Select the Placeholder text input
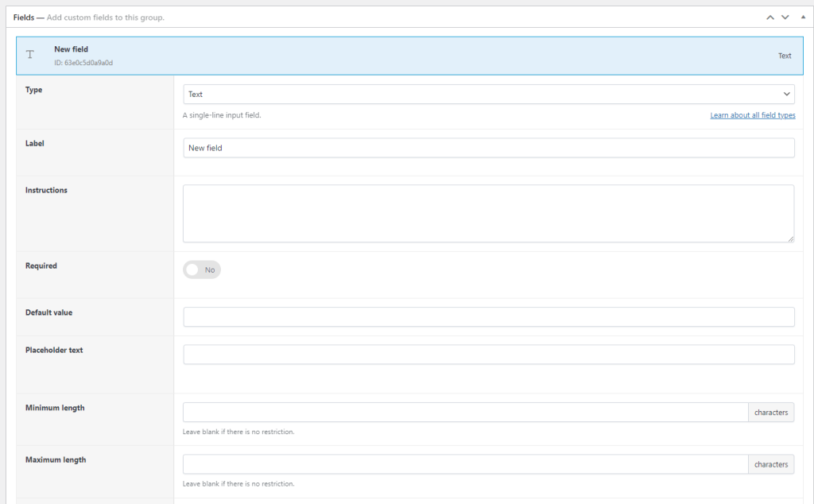 pos(488,354)
